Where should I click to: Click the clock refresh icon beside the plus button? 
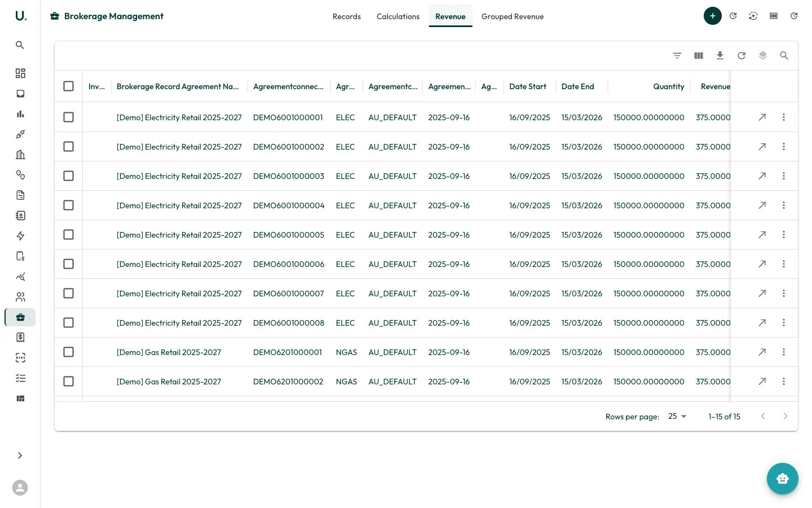733,16
